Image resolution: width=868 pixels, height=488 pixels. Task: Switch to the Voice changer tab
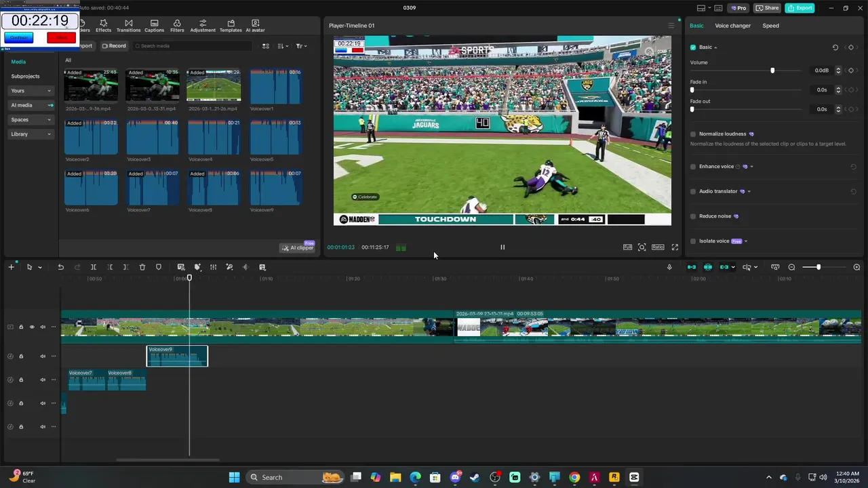click(732, 26)
